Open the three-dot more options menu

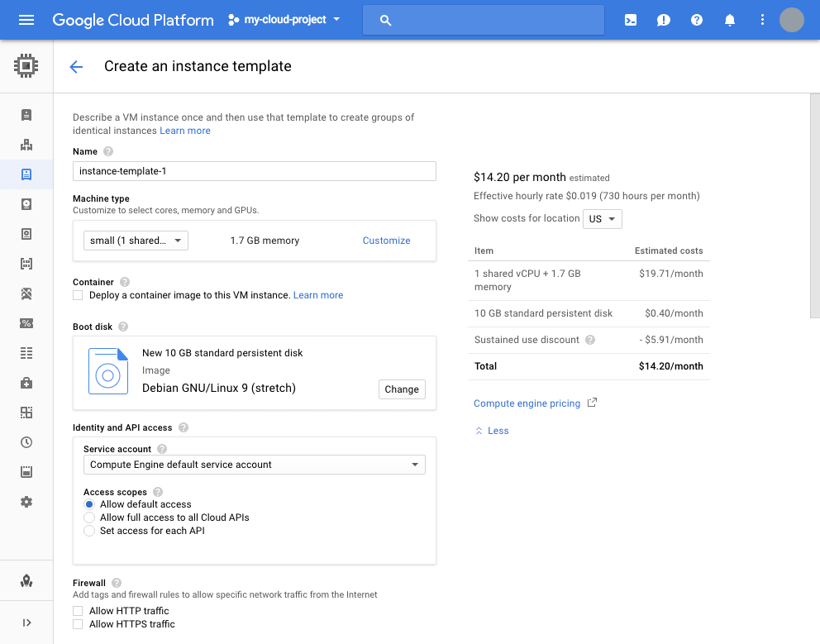point(762,20)
